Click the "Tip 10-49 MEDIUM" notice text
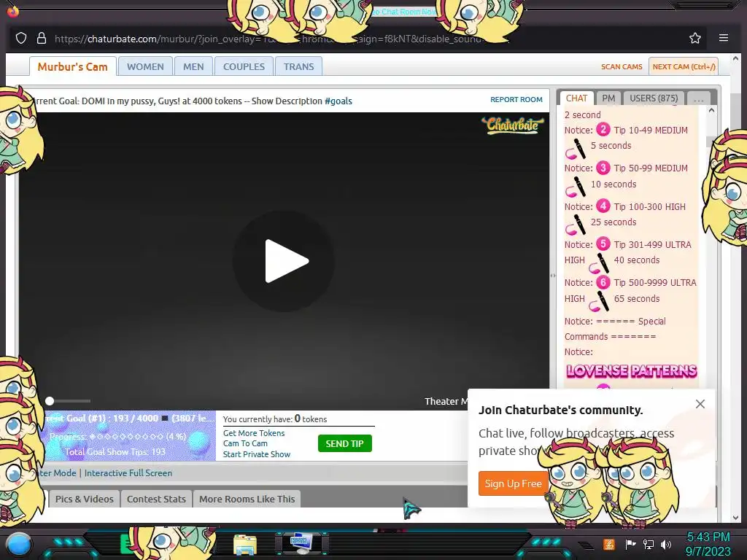 [x=651, y=130]
